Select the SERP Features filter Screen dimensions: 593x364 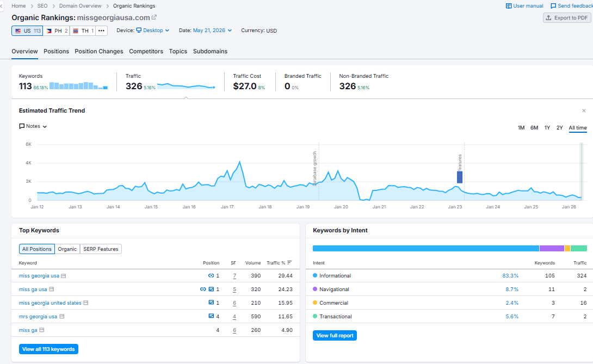point(101,249)
